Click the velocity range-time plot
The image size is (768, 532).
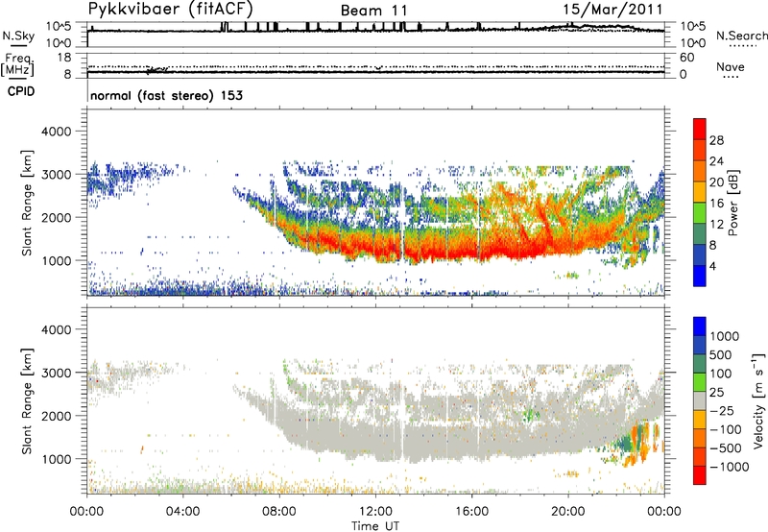click(x=375, y=400)
